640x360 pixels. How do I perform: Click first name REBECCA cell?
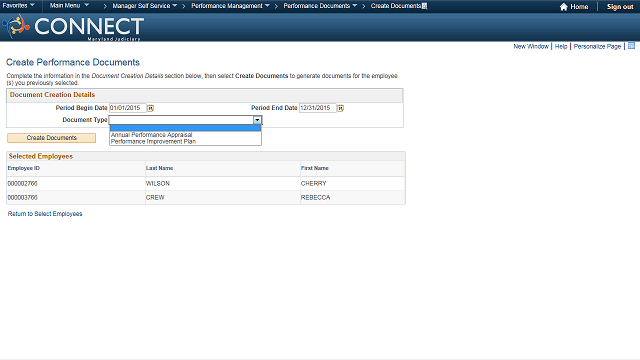(316, 198)
